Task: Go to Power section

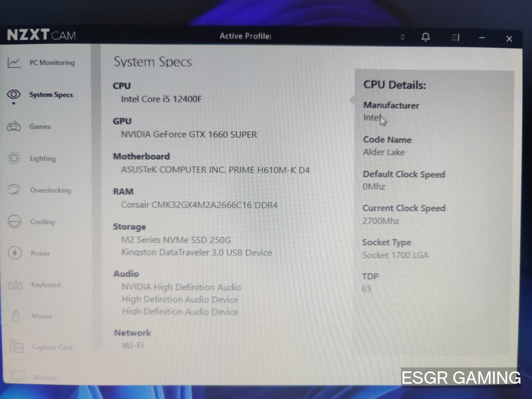Action: point(40,253)
